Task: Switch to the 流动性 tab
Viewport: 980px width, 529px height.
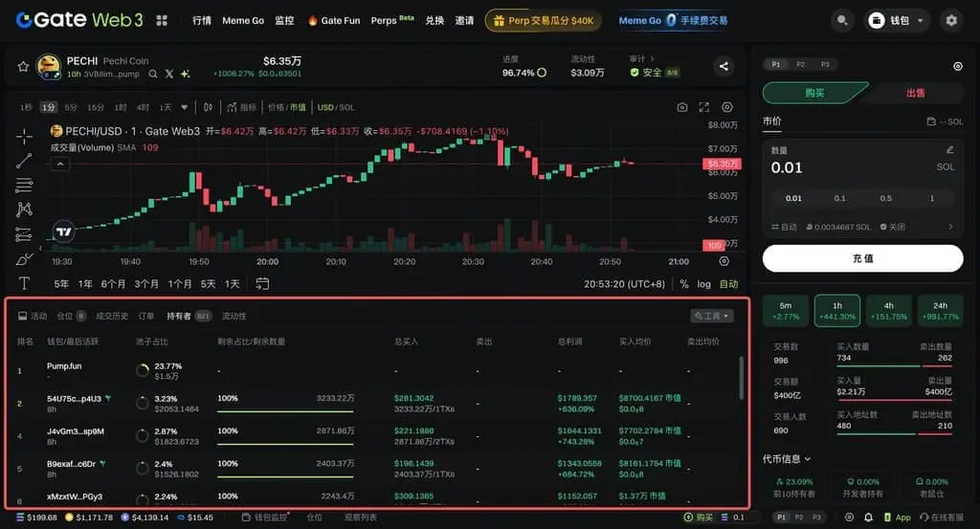Action: coord(234,316)
